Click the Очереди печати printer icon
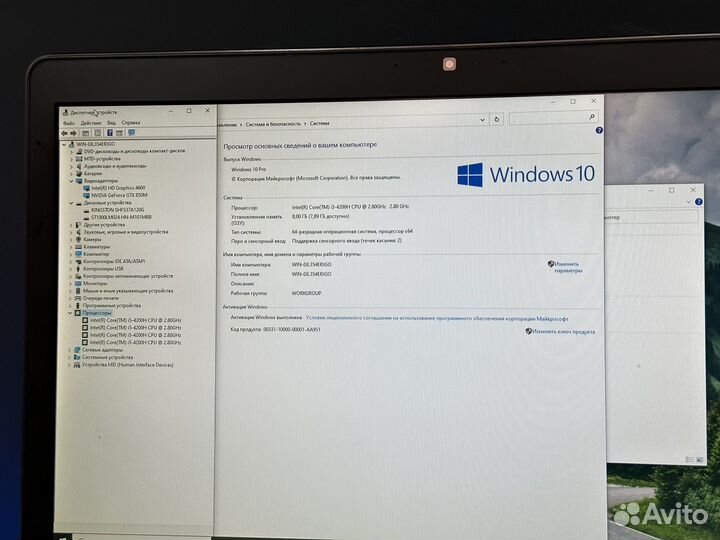720x540 pixels. 78,298
